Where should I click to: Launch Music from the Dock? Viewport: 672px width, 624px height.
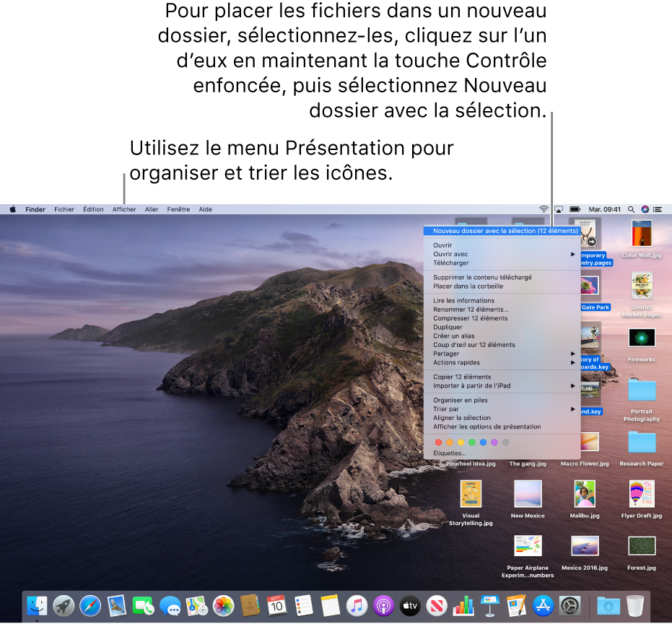(x=357, y=606)
